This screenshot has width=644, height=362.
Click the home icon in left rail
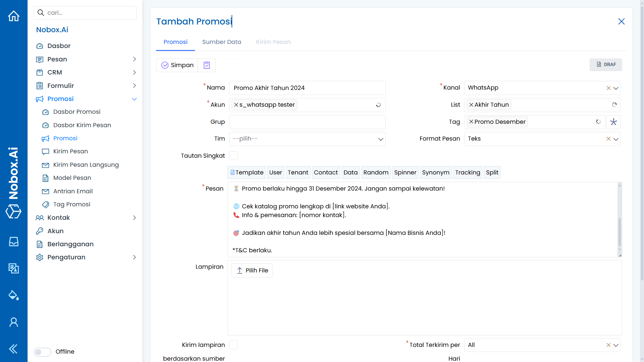click(14, 16)
